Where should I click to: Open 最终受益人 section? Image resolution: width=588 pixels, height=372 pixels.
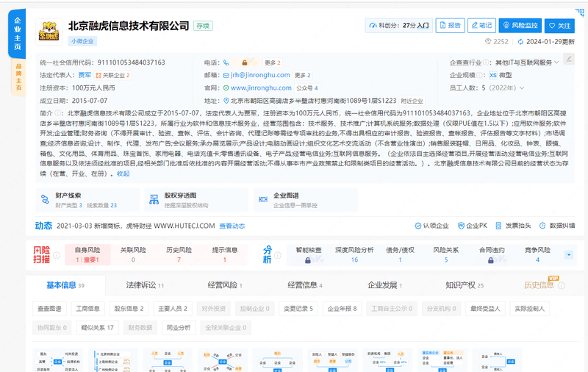[485, 309]
